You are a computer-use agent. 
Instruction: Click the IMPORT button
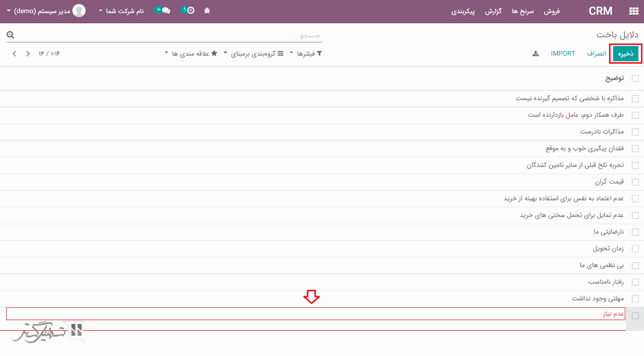point(563,54)
